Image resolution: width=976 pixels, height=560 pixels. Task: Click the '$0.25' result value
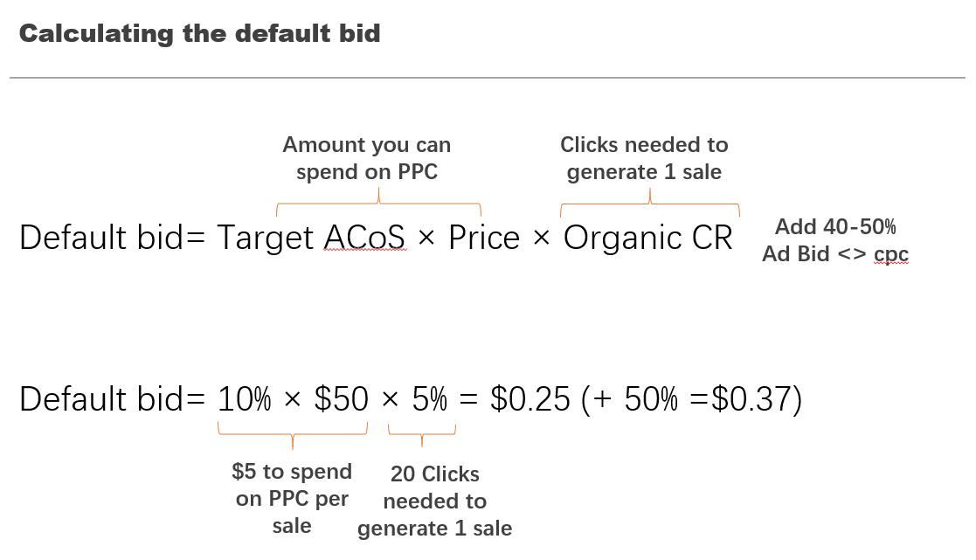pyautogui.click(x=530, y=399)
